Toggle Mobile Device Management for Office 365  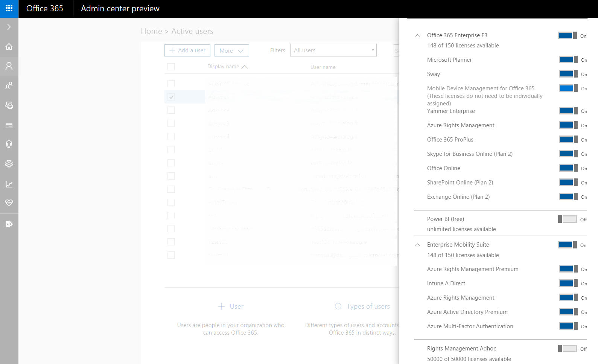pos(568,88)
